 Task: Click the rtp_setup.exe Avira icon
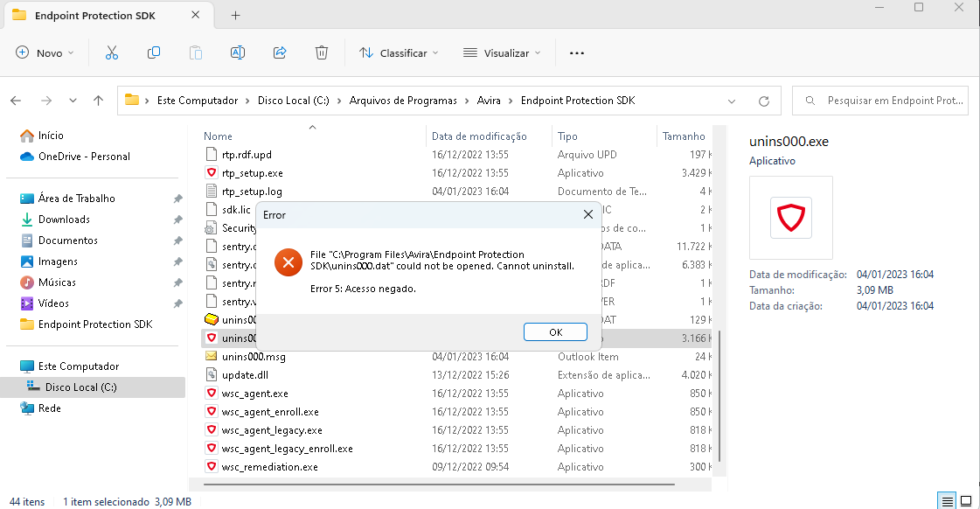pyautogui.click(x=212, y=172)
